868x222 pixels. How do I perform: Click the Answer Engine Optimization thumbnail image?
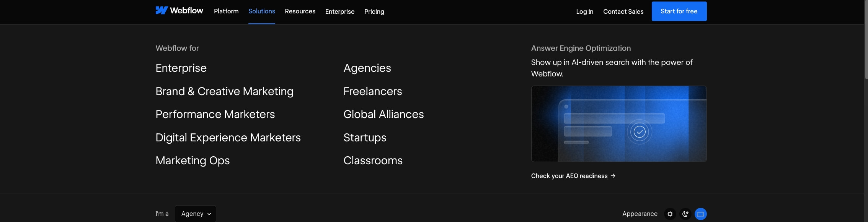click(x=619, y=124)
